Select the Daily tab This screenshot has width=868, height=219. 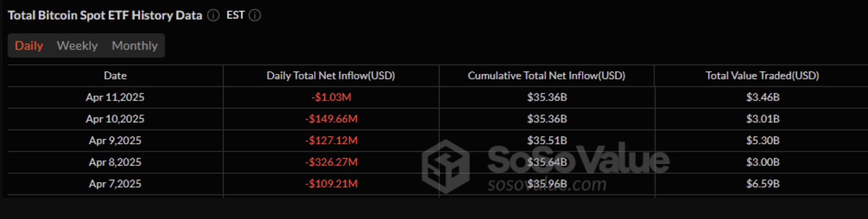29,46
